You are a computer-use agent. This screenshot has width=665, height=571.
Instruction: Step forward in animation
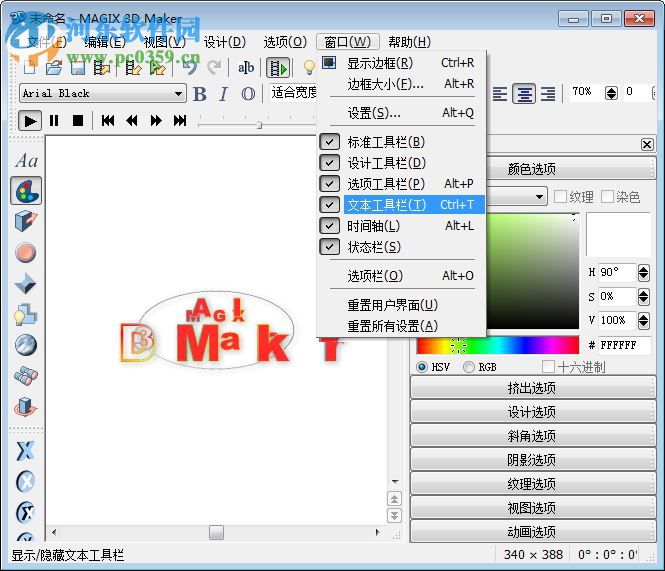[x=156, y=121]
